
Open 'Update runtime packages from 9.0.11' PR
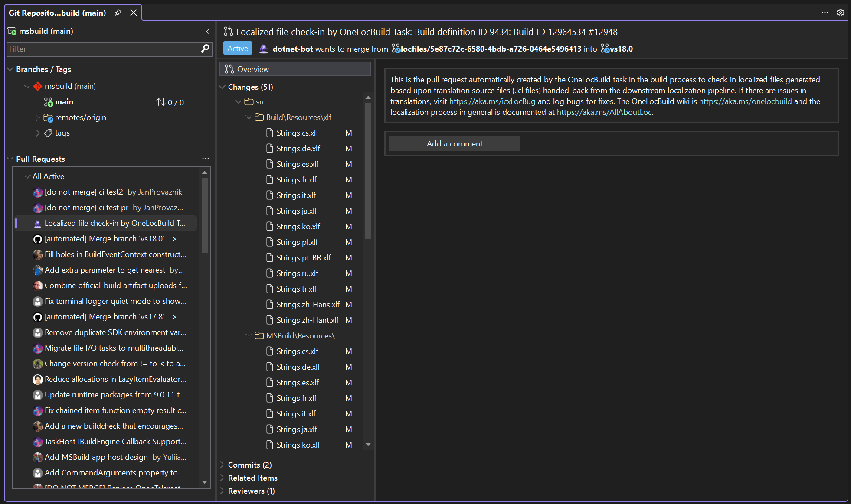pyautogui.click(x=115, y=395)
